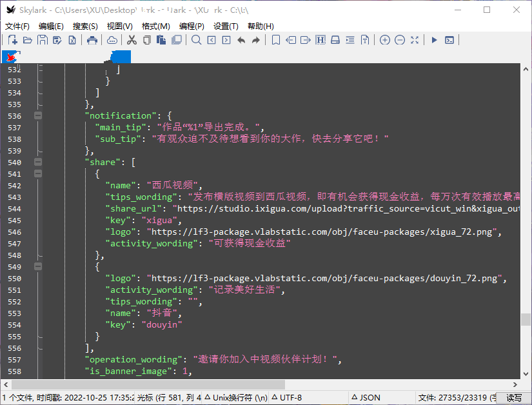Viewport: 532px width, 405px height.
Task: Toggle bookmark with the bookmark icon
Action: pos(276,40)
